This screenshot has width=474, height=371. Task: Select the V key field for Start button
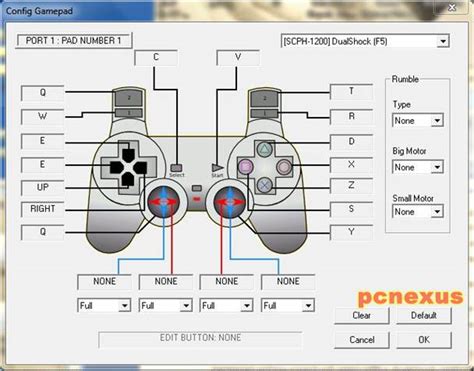(238, 58)
